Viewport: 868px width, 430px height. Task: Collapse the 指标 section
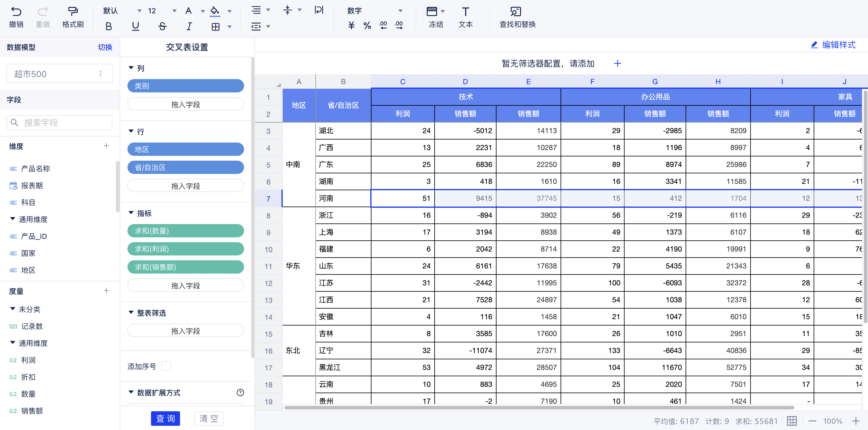pyautogui.click(x=131, y=213)
